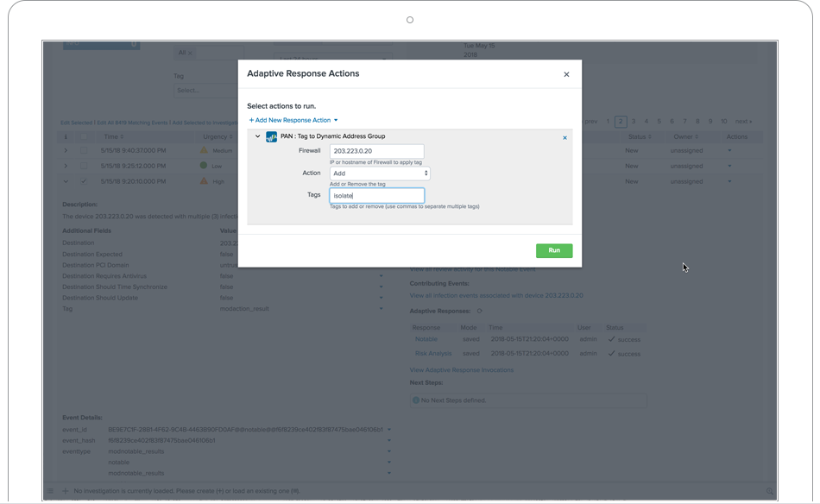
Task: Remove the All filter token
Action: coord(191,53)
